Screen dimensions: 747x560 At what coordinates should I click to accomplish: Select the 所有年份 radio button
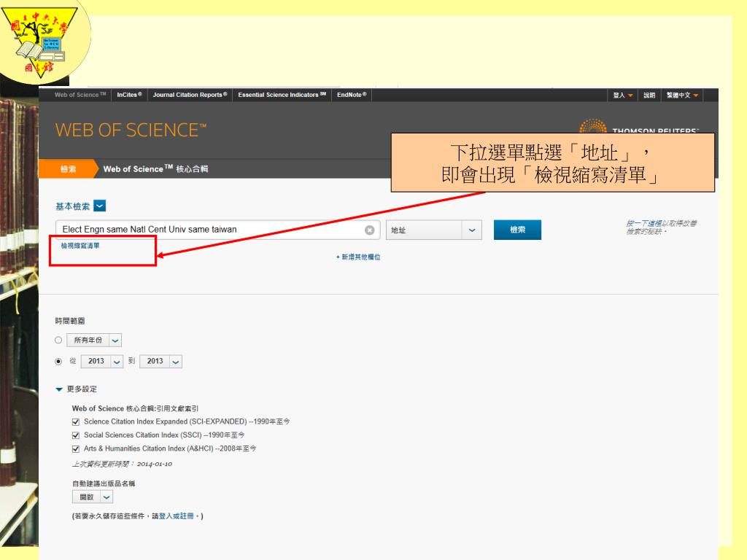click(58, 340)
